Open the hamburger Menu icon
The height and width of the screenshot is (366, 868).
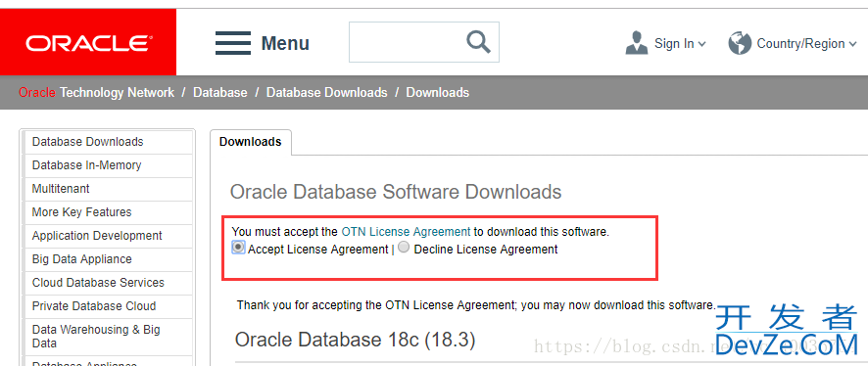pos(233,43)
